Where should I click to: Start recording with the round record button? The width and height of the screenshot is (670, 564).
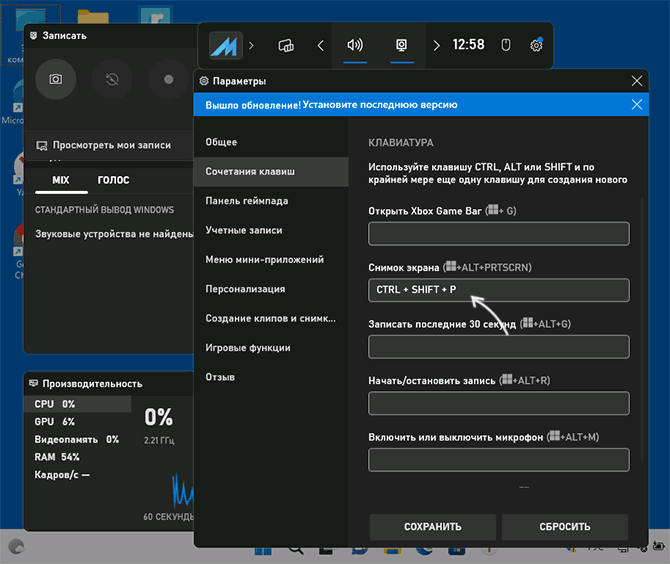pos(169,79)
